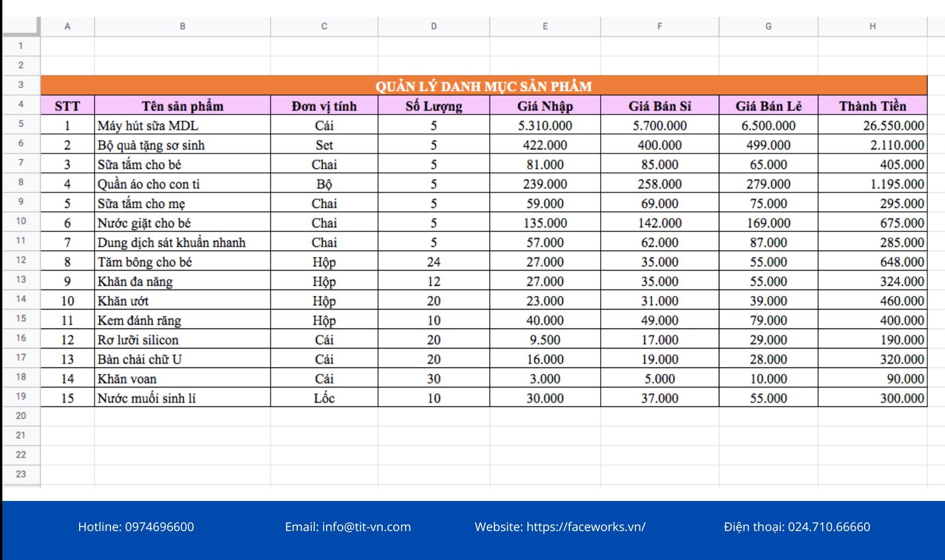Click the 'Giá Bán Sỉ' header cell
The height and width of the screenshot is (560, 945).
pos(660,106)
